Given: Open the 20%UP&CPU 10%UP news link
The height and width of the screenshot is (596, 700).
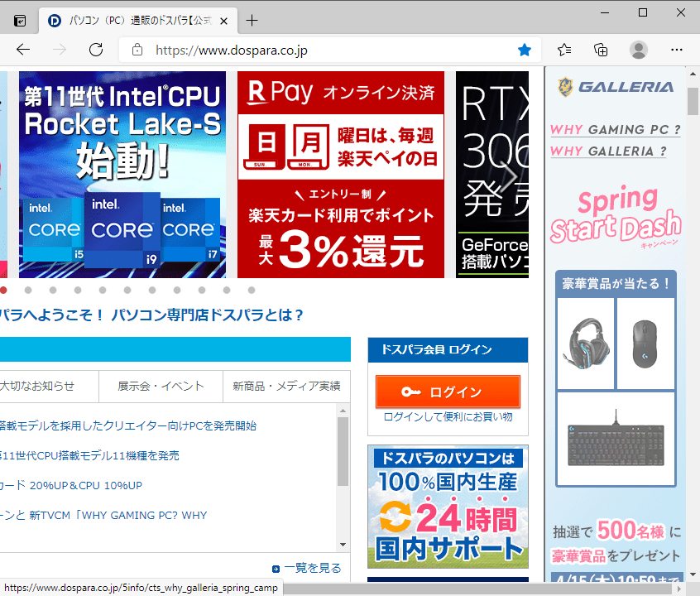Looking at the screenshot, I should coord(71,486).
